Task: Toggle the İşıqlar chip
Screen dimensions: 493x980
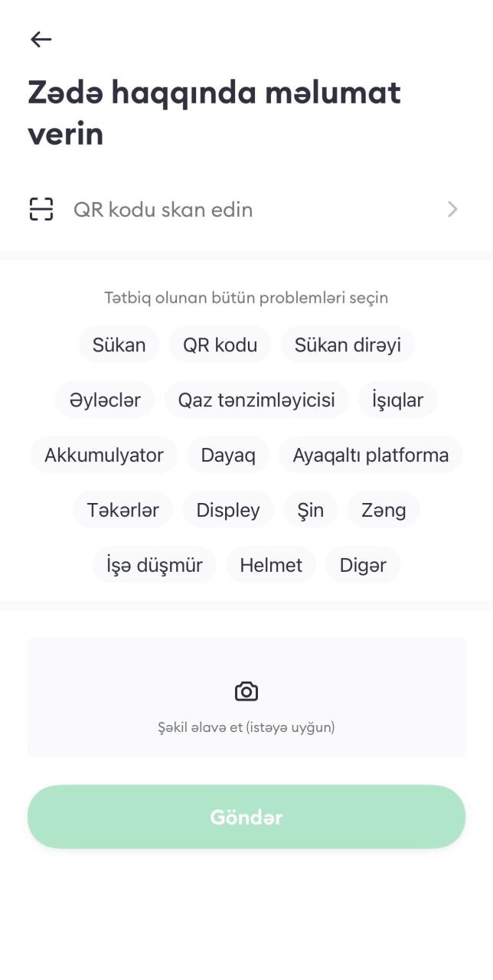Action: coord(397,400)
